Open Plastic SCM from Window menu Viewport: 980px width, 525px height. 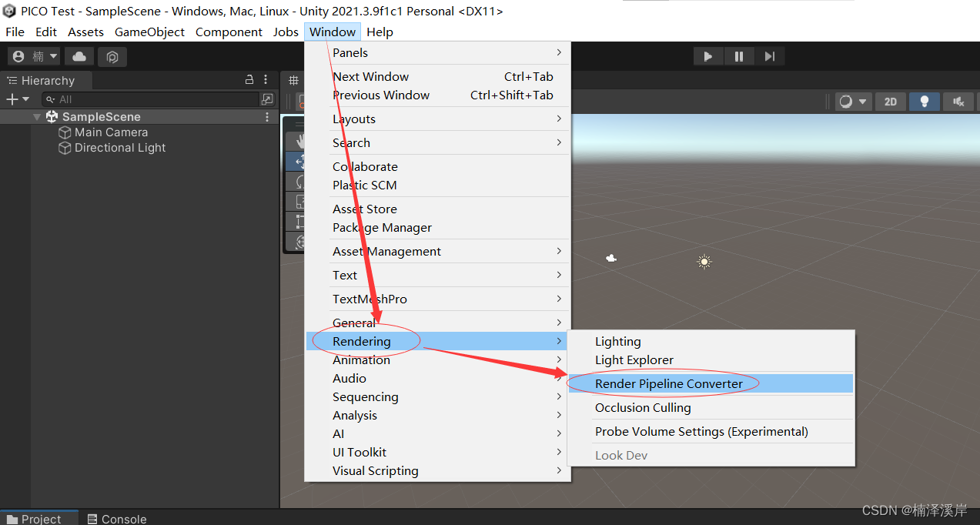point(437,185)
